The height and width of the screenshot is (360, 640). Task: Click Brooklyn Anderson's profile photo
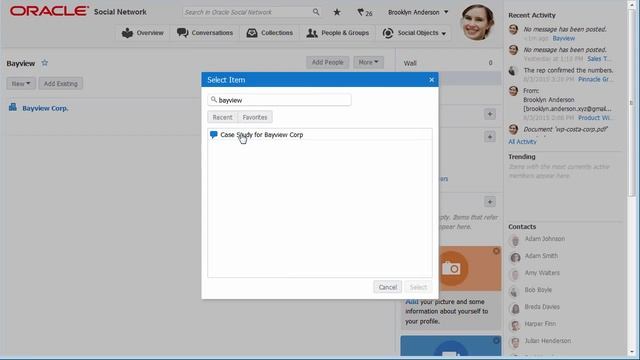(x=477, y=22)
